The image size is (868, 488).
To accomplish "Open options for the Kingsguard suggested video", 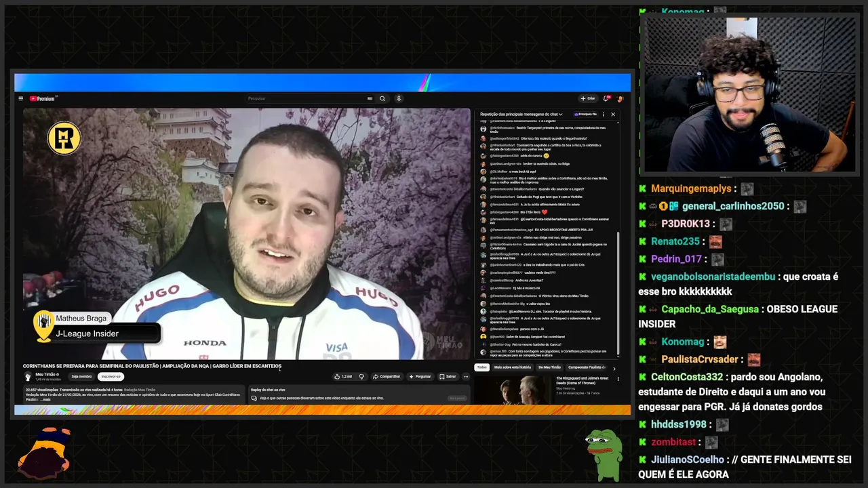I will pos(618,379).
